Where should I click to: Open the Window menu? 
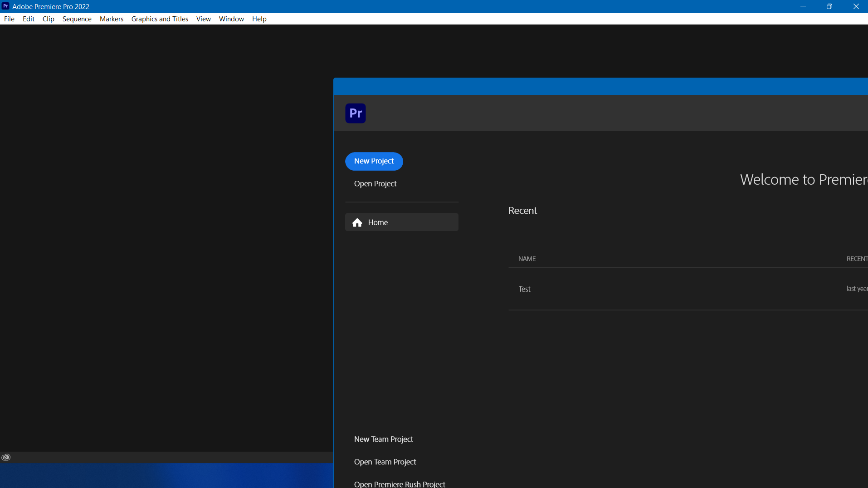tap(231, 19)
